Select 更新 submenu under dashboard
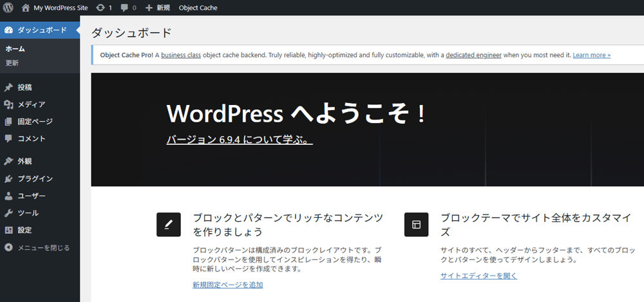The image size is (644, 302). pyautogui.click(x=12, y=63)
